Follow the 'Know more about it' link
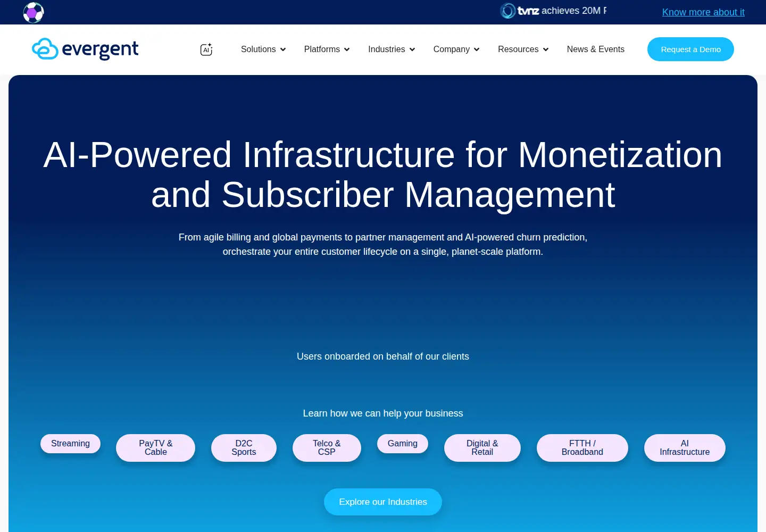This screenshot has height=532, width=766. pos(703,12)
